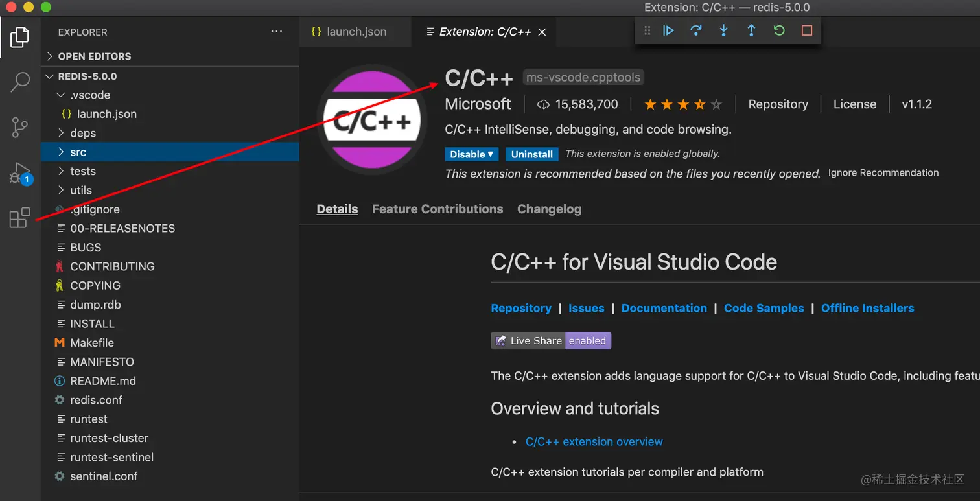Click the debug Stop button
Image resolution: width=980 pixels, height=501 pixels.
pos(807,30)
